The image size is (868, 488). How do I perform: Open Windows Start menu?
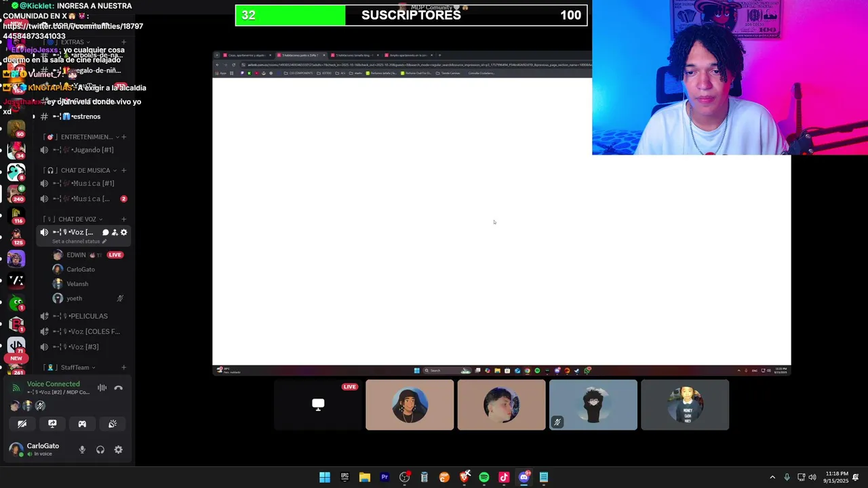point(325,477)
